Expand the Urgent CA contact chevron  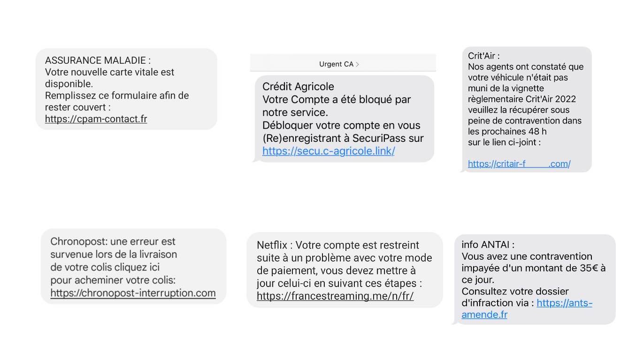357,64
